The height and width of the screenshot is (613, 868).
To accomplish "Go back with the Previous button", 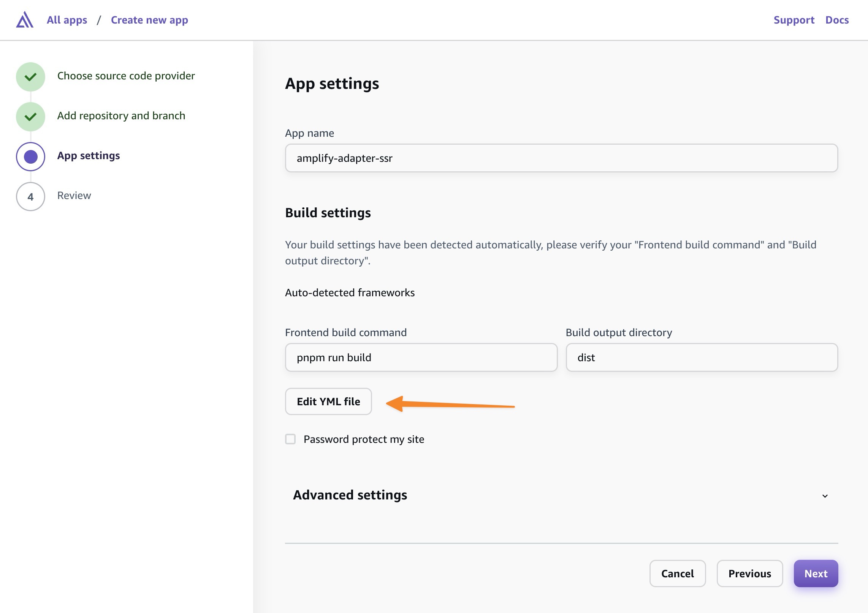I will pos(749,574).
